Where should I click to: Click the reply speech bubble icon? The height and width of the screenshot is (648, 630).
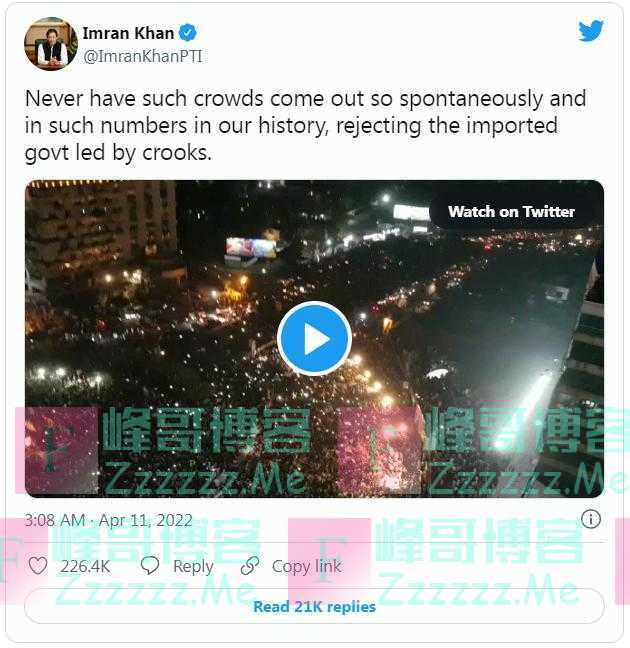point(150,566)
